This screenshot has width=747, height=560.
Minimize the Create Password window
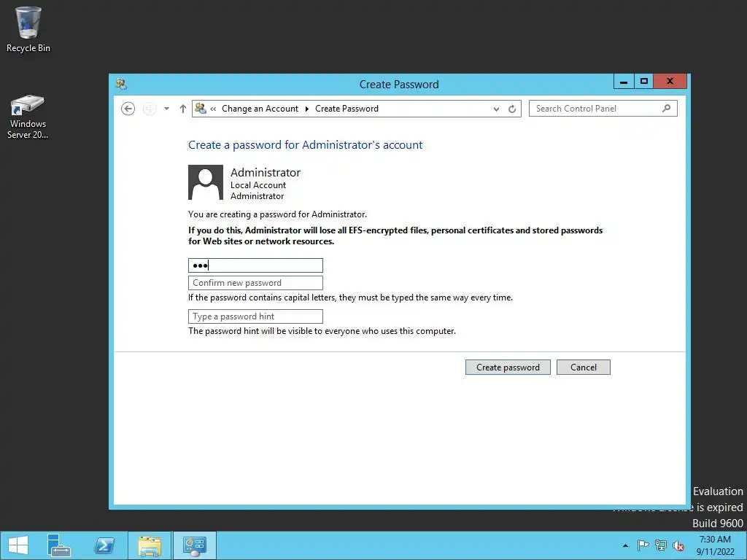point(624,82)
